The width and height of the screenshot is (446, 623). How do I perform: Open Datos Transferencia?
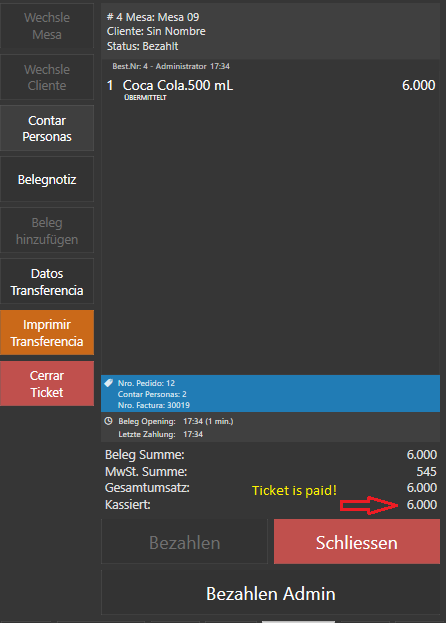point(47,281)
